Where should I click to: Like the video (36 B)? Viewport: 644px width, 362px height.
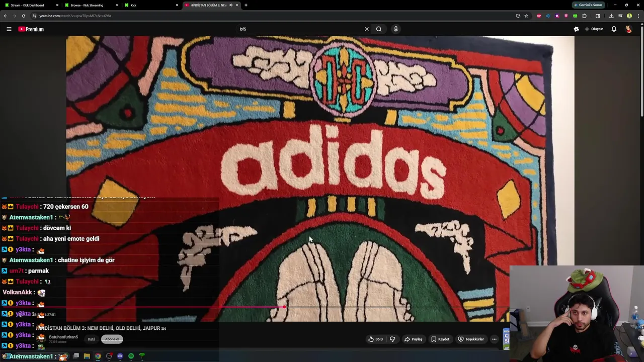[x=375, y=339]
